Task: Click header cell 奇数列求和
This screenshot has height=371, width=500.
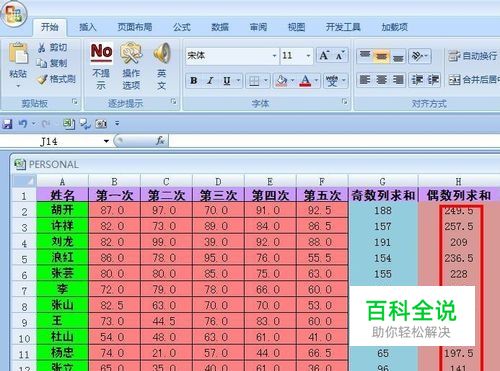Action: tap(383, 195)
